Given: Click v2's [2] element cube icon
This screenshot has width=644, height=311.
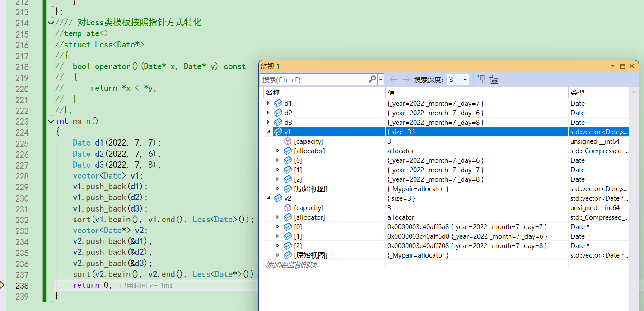Looking at the screenshot, I should (288, 245).
